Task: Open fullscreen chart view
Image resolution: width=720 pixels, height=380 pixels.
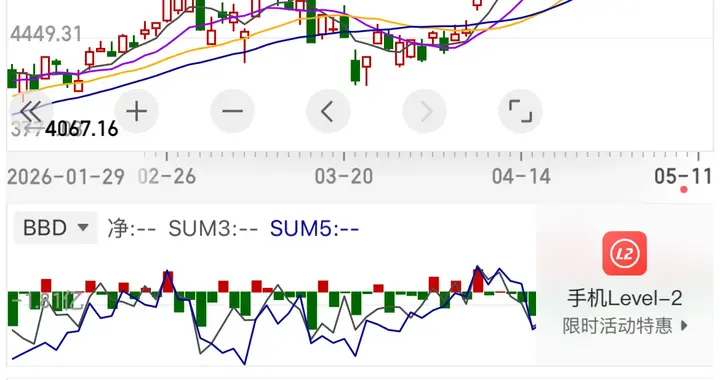Action: click(x=521, y=112)
